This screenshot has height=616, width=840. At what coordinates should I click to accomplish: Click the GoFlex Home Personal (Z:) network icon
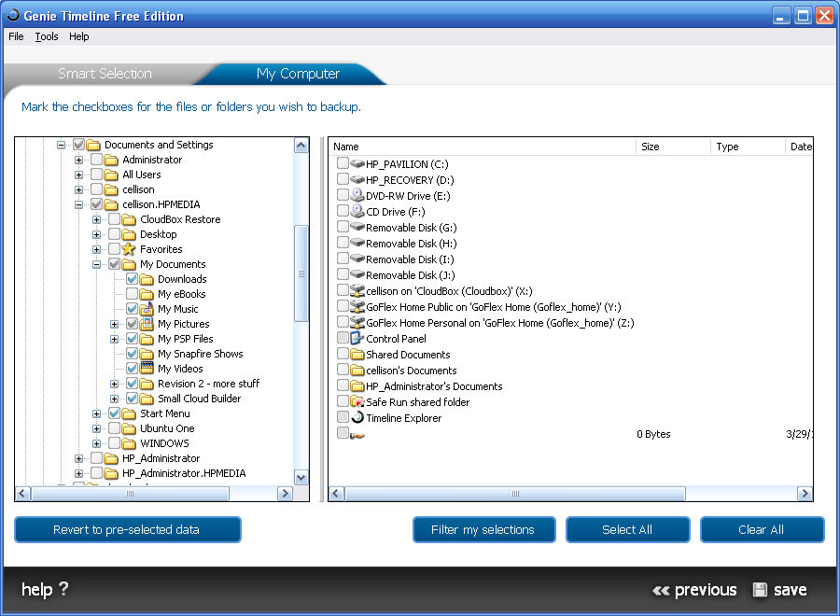pos(357,322)
